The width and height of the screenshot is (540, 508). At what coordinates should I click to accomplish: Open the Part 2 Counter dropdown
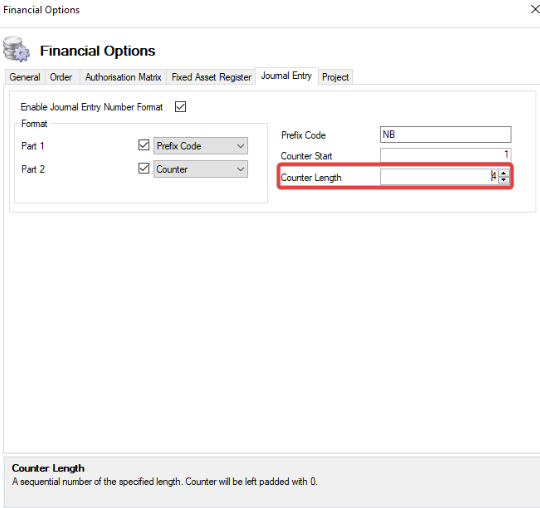coord(200,169)
